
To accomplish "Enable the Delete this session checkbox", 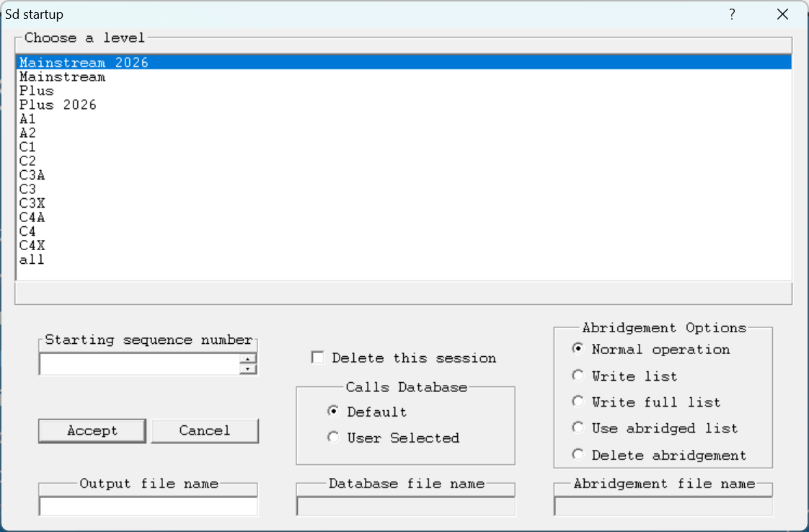I will (317, 358).
